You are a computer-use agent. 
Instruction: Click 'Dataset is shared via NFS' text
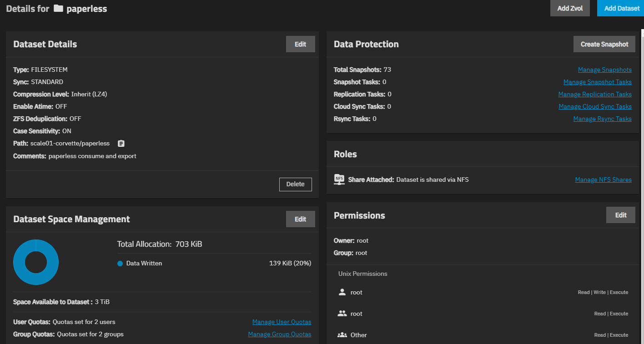pyautogui.click(x=433, y=179)
